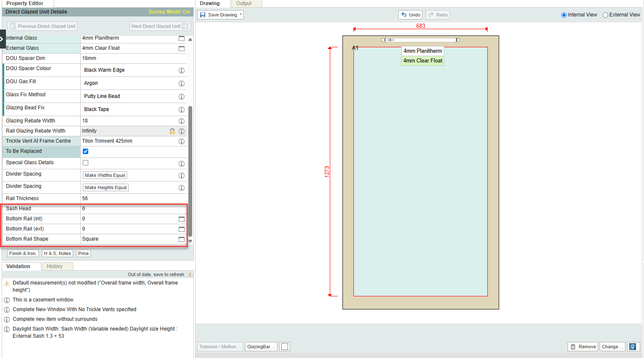The image size is (644, 358).
Task: Open the Internal Glass selector window icon
Action: tap(182, 38)
